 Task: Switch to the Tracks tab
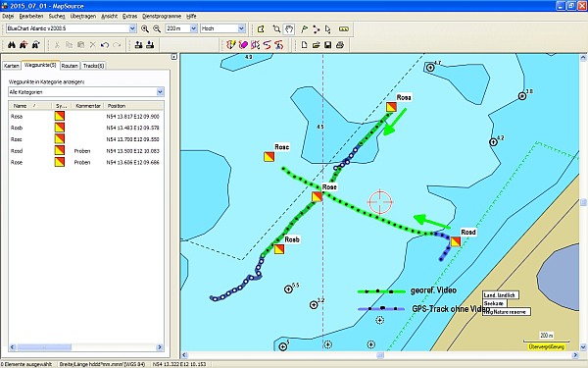click(x=93, y=66)
